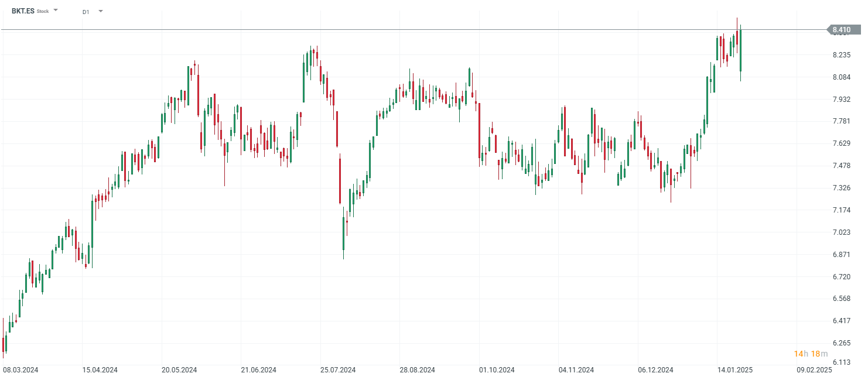
Task: Select the D1 interval label
Action: 86,12
